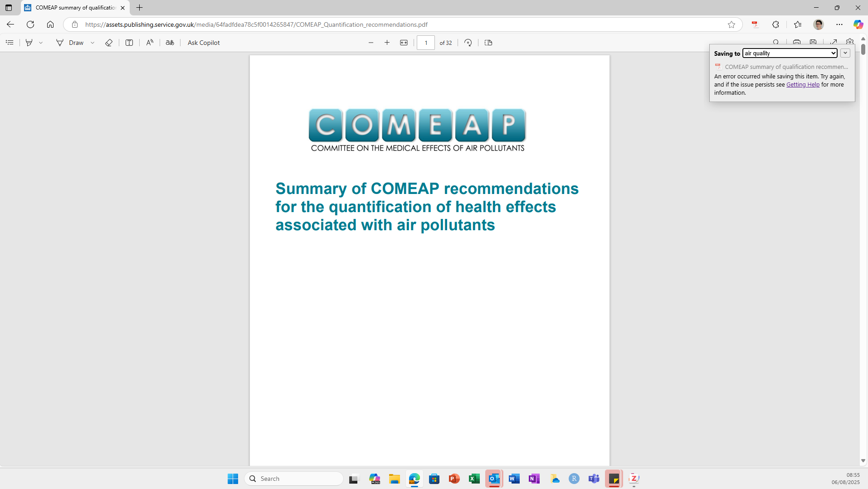Expand the highlight color options arrow

point(41,43)
